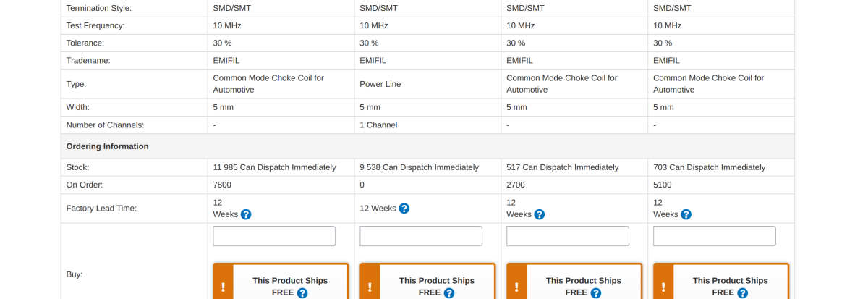Click orange exclamation icon for 11 985 stock product
The image size is (868, 299).
(x=223, y=287)
